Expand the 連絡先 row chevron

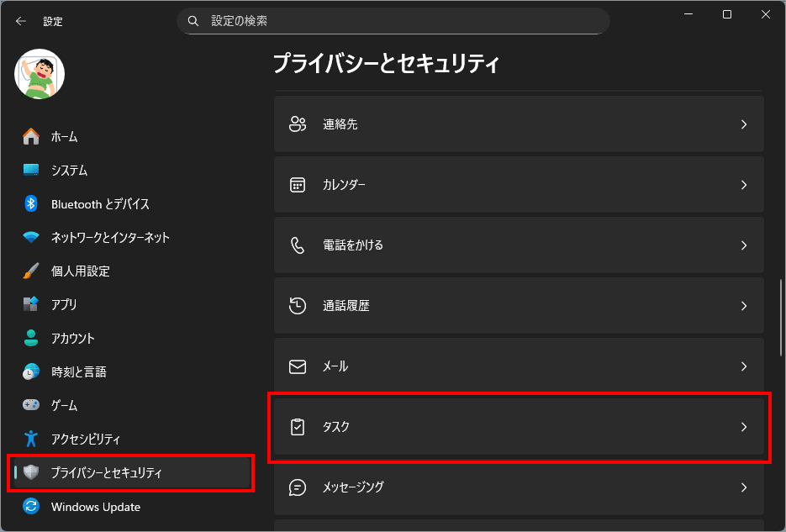point(743,124)
